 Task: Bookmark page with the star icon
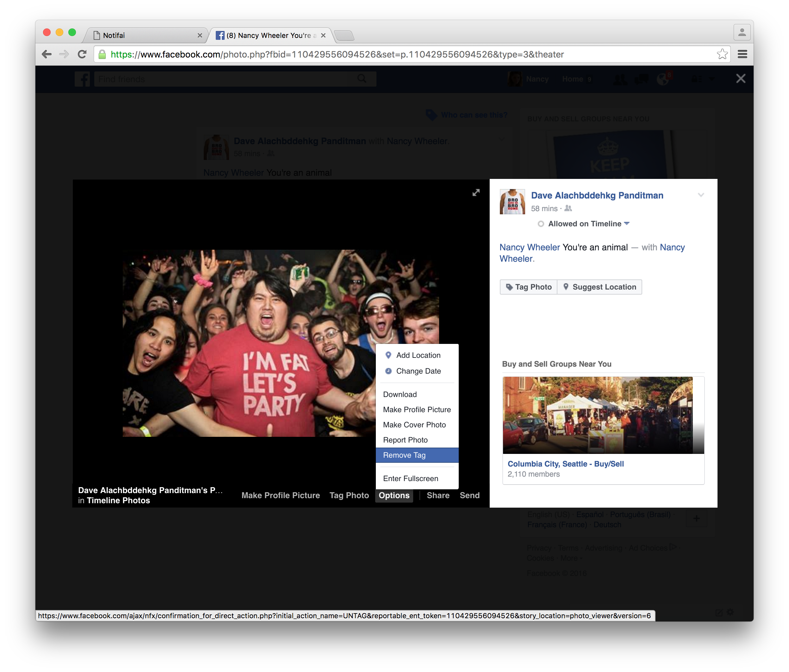pyautogui.click(x=722, y=54)
